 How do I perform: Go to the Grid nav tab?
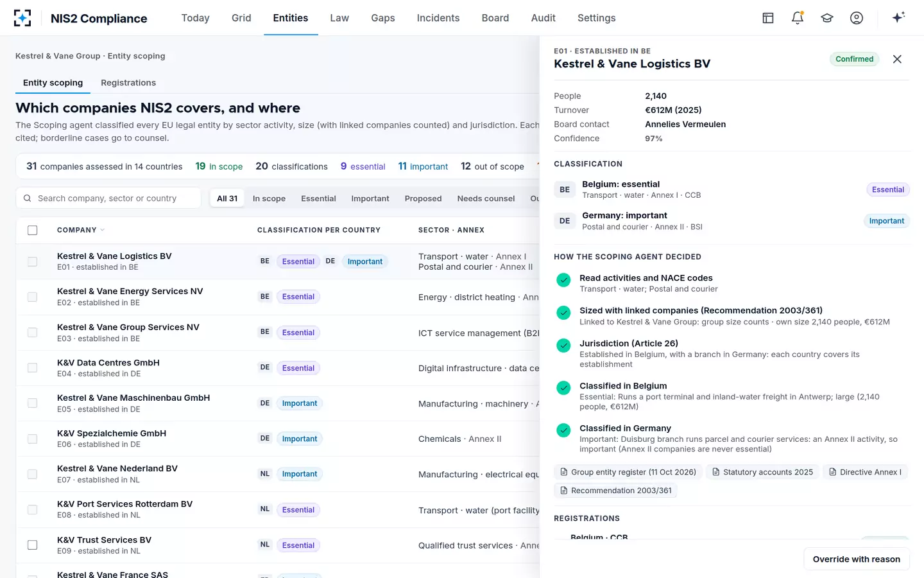point(241,18)
